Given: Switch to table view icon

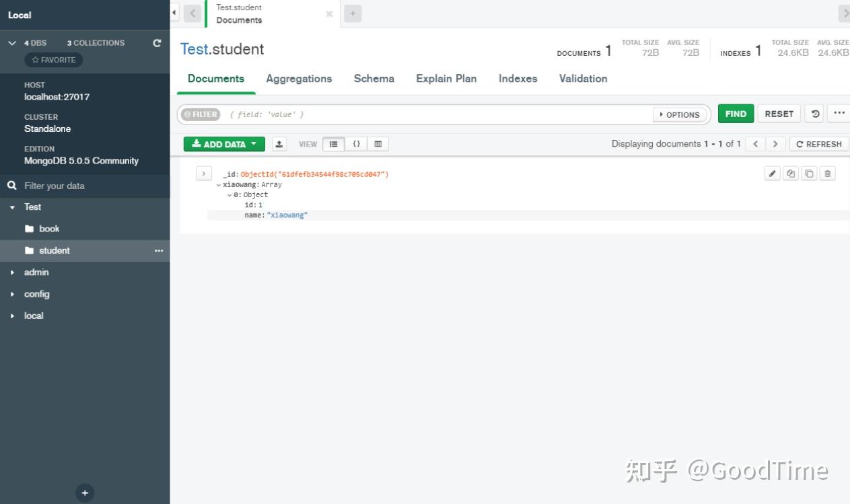Looking at the screenshot, I should tap(378, 143).
